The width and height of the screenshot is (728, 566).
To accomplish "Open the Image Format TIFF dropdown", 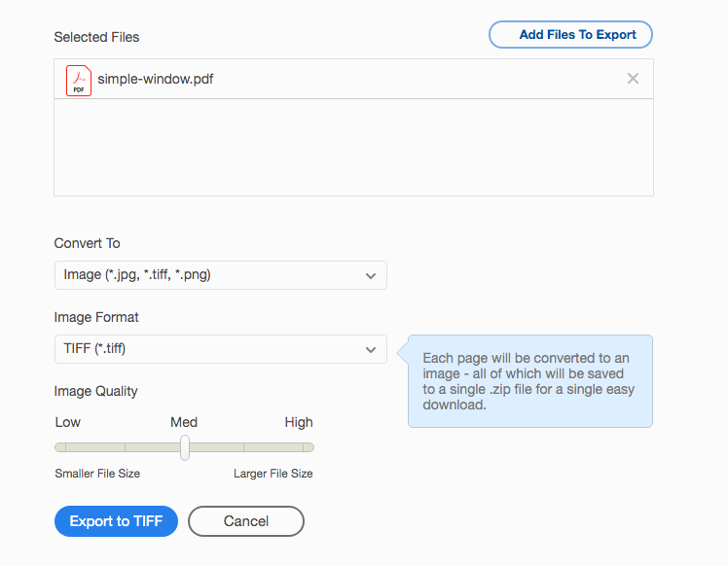I will tap(221, 349).
